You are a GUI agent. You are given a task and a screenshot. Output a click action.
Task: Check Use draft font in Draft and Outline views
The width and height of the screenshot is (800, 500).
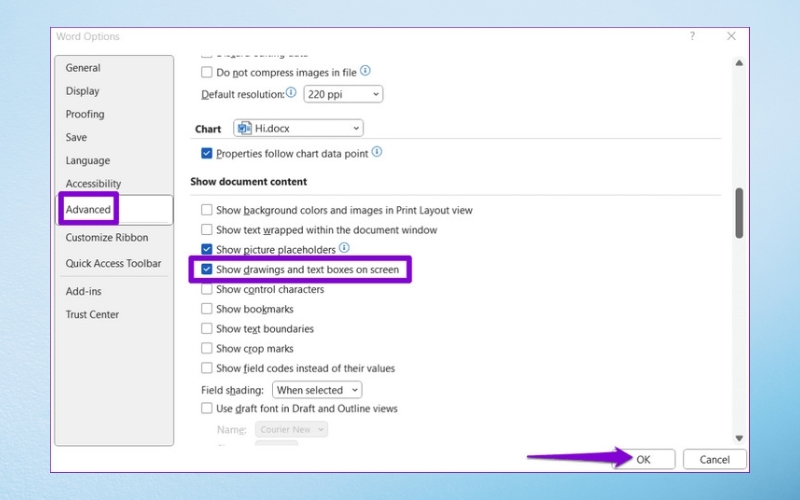coord(207,408)
